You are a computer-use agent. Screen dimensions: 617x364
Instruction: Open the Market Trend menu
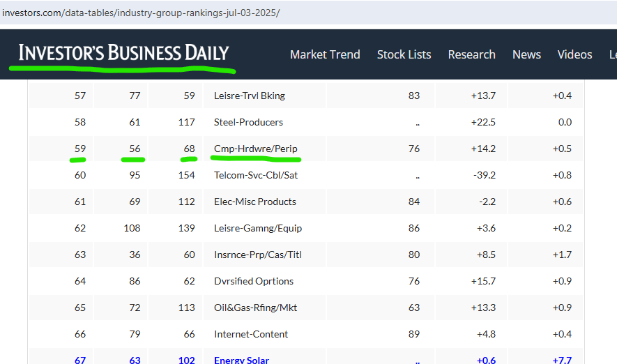[325, 54]
